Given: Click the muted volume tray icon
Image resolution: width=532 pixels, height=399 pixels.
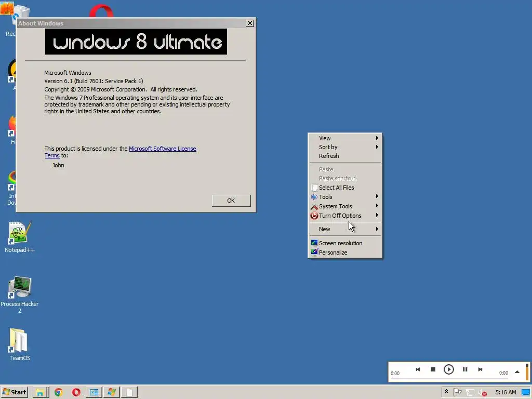Looking at the screenshot, I should [x=482, y=393].
